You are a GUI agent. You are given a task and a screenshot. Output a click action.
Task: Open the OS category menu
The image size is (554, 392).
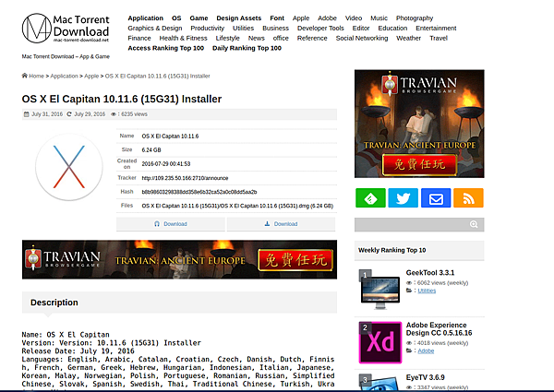[x=176, y=18]
